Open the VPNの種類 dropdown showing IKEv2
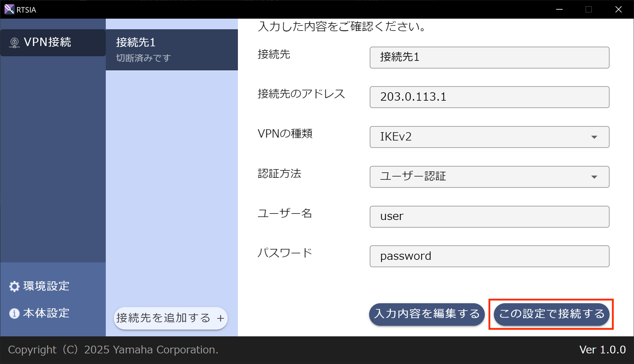Screen dimensions: 634x364 click(489, 137)
